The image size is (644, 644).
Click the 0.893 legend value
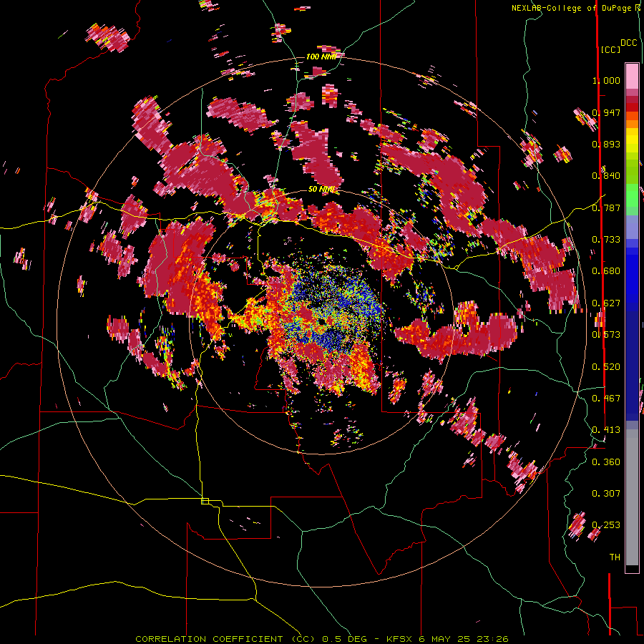tap(606, 144)
